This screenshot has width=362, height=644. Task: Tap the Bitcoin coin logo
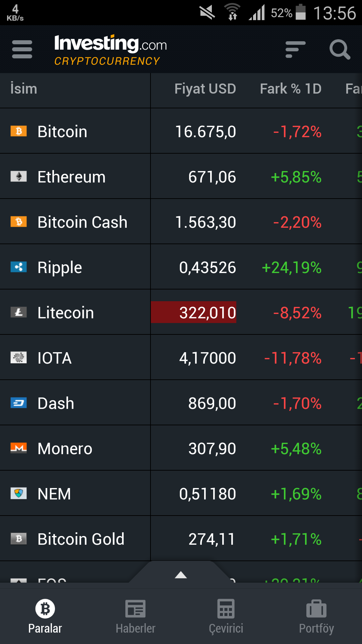19,131
